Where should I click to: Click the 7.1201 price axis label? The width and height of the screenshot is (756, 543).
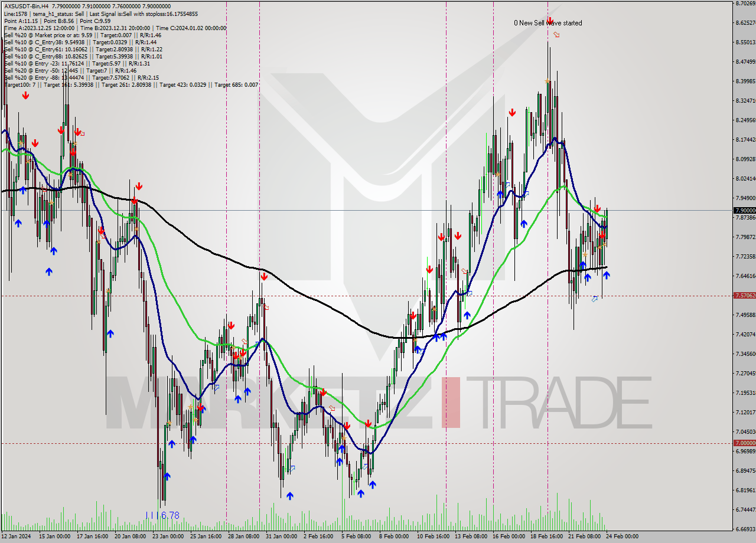[746, 413]
